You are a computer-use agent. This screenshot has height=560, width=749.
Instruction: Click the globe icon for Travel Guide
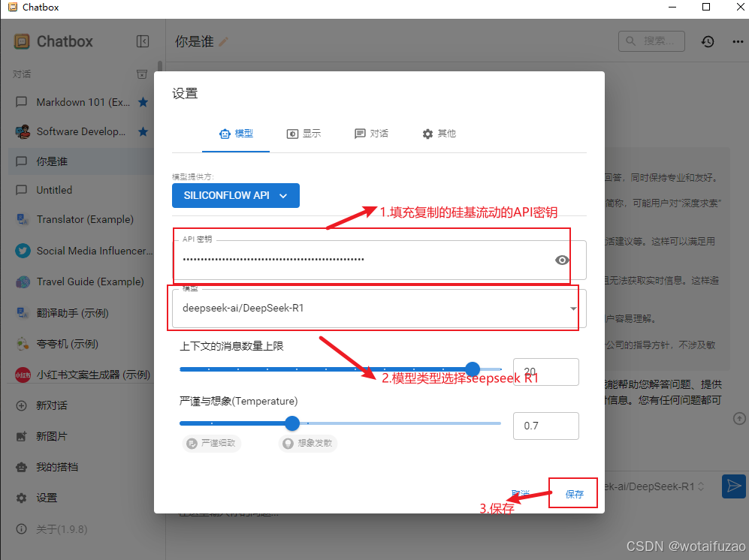tap(23, 282)
